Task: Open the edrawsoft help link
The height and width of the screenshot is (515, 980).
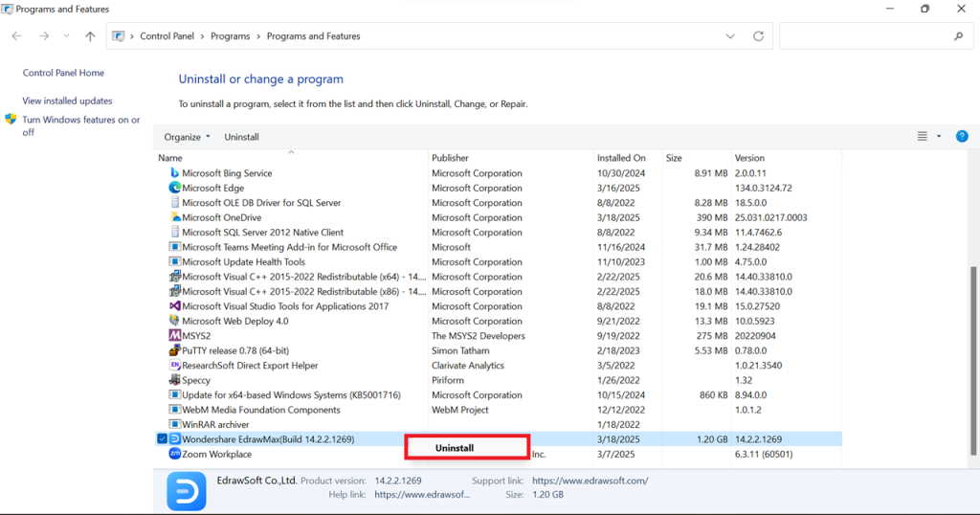Action: tap(422, 494)
